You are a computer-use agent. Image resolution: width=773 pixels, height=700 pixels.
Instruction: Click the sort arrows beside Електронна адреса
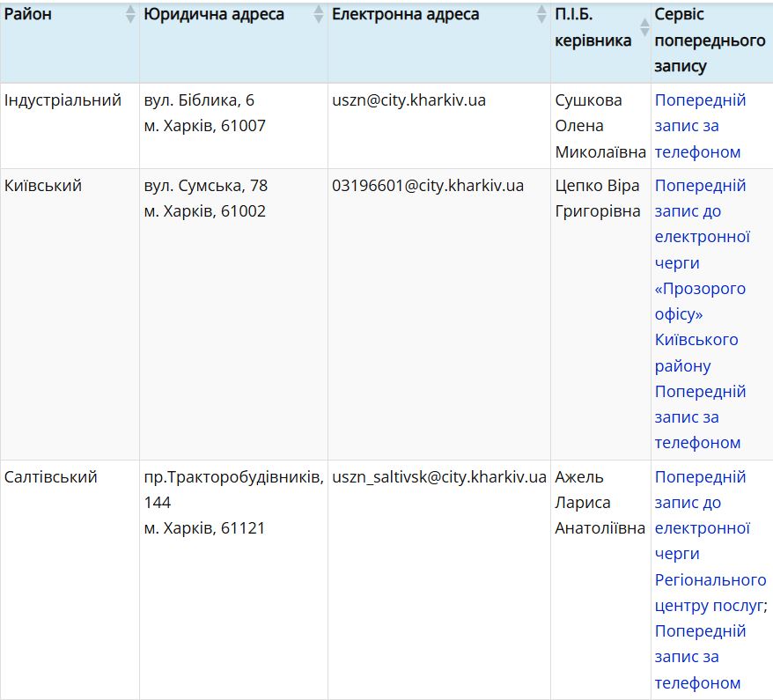tap(541, 15)
